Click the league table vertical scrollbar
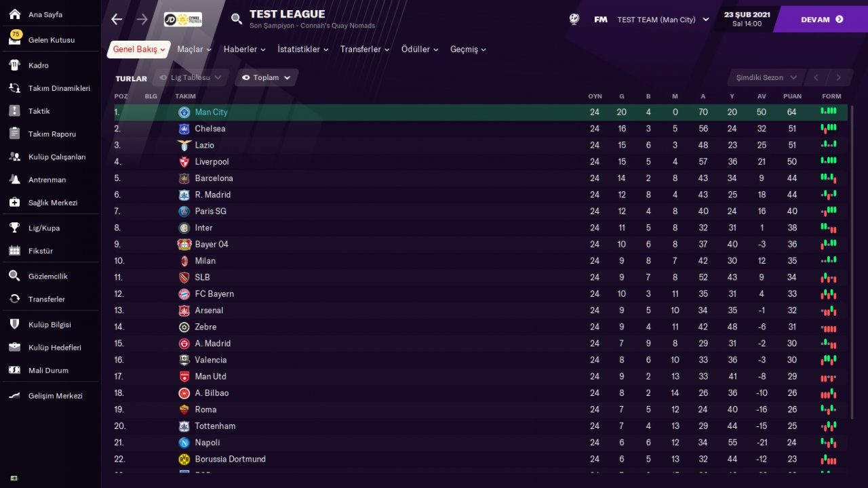Screen dimensions: 868x488 tap(852, 258)
